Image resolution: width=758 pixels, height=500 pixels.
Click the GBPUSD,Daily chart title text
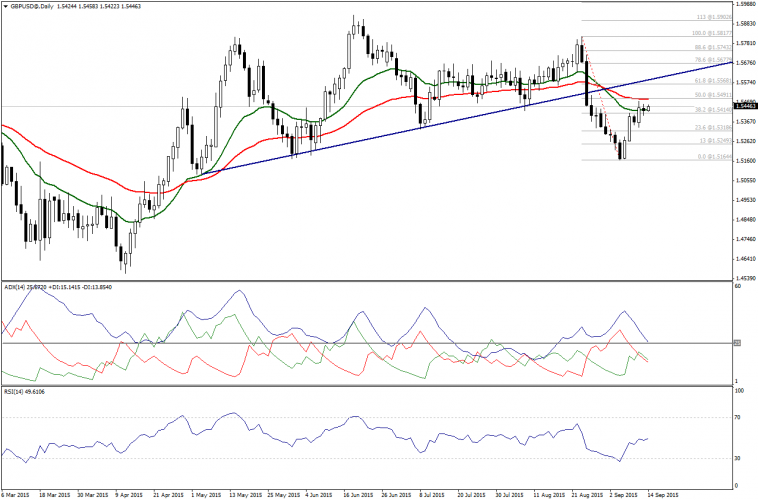point(31,6)
